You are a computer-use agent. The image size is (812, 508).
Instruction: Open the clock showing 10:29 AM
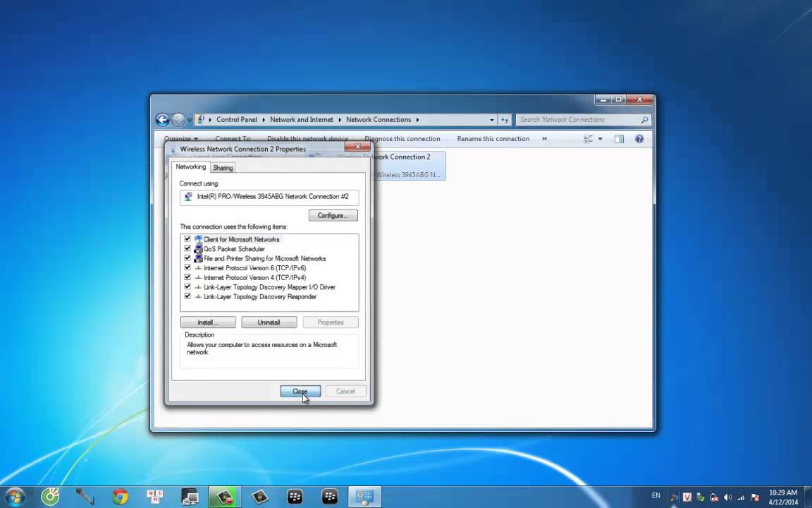783,497
